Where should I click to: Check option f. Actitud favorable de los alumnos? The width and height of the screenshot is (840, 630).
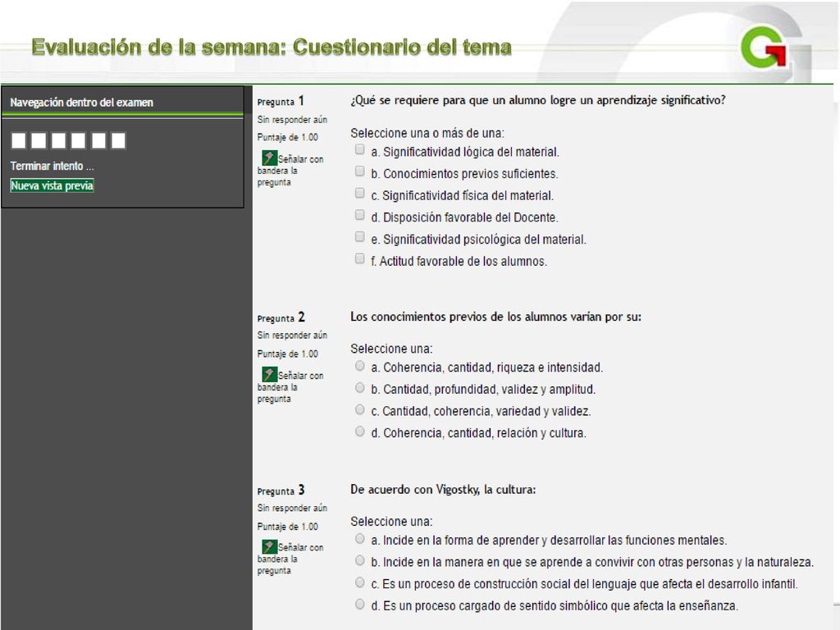point(360,258)
